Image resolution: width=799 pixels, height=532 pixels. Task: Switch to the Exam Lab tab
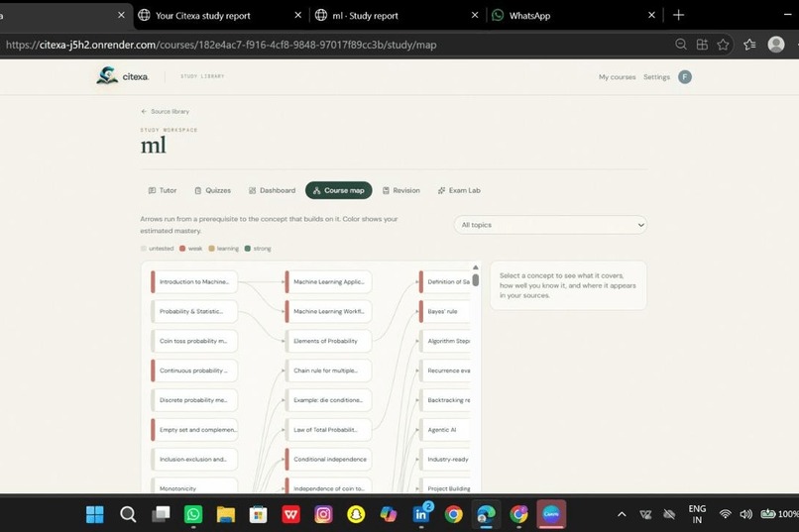pos(459,190)
